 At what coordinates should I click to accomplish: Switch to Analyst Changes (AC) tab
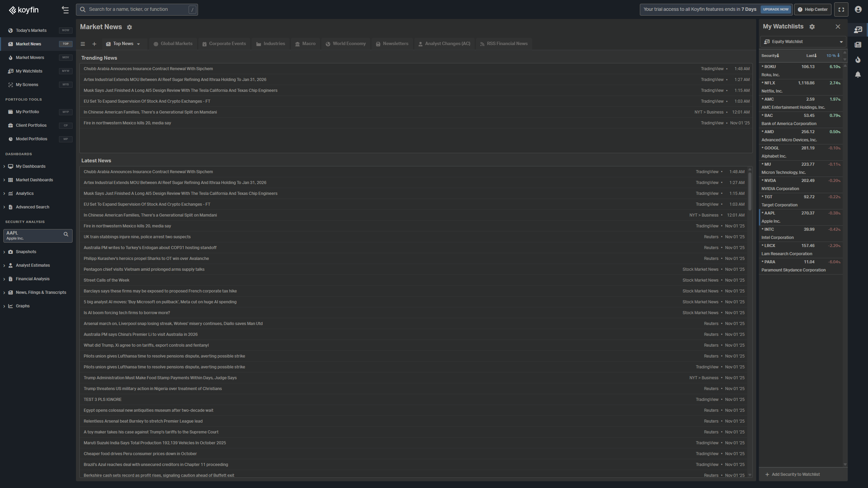click(444, 44)
